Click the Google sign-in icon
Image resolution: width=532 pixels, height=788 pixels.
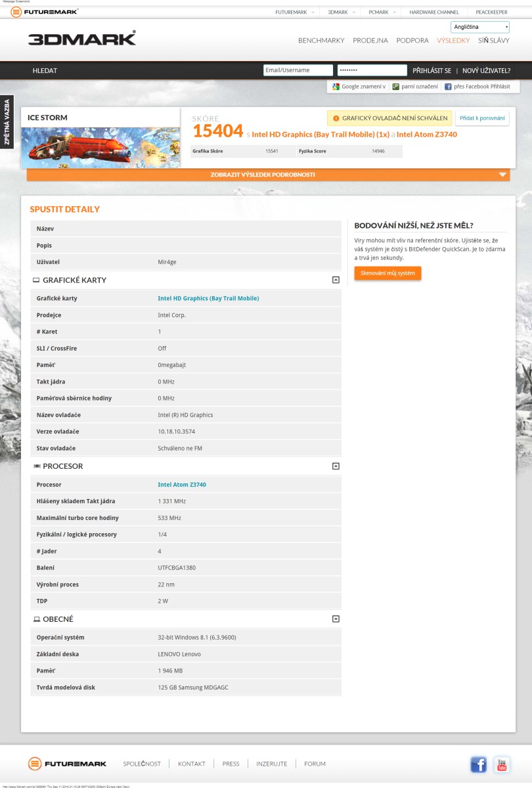pos(336,87)
